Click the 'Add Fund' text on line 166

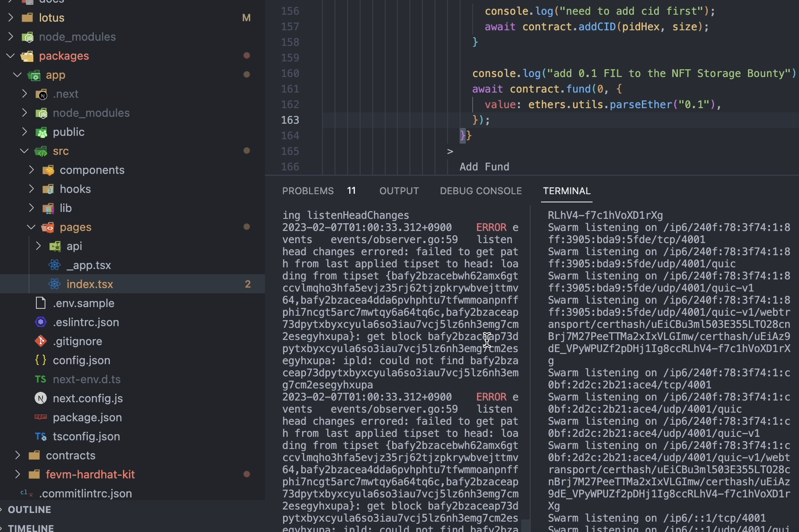tap(484, 167)
